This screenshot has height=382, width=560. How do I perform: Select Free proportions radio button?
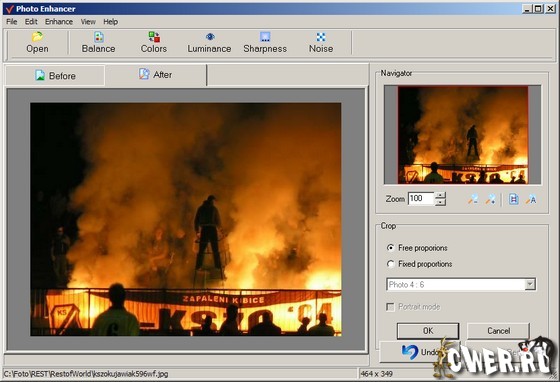[391, 248]
